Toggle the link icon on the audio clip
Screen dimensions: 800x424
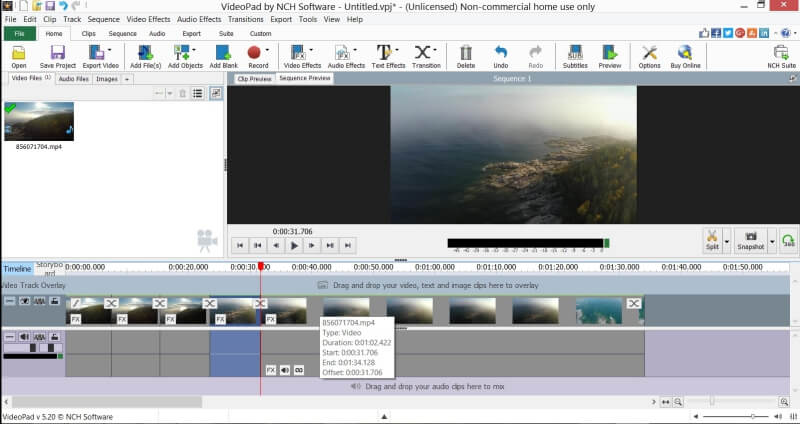click(299, 370)
